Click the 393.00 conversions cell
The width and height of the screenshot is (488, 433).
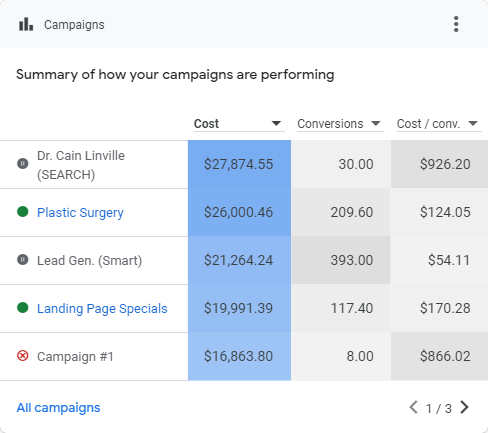(341, 260)
